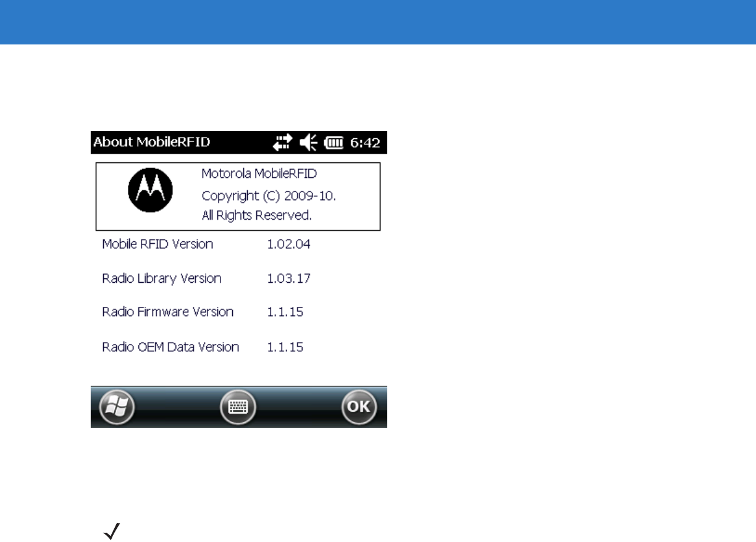Tap Mobile RFID Version label
The height and width of the screenshot is (542, 756).
157,244
